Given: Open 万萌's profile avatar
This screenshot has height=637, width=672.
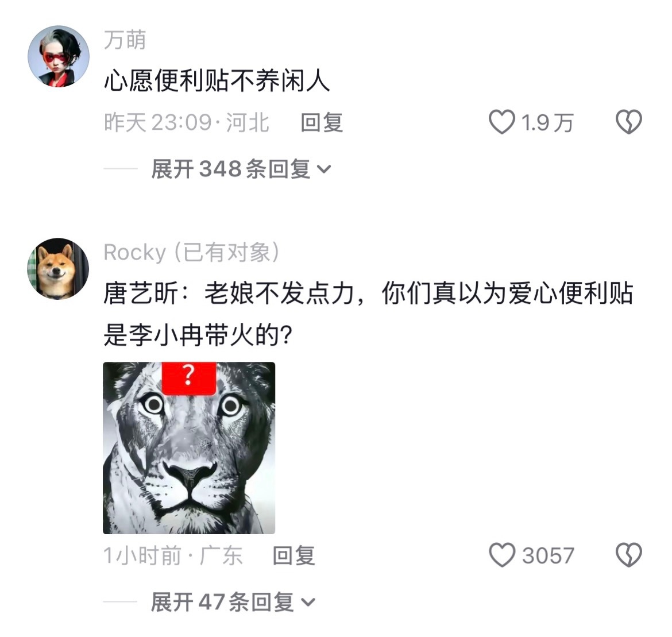Looking at the screenshot, I should pos(59,56).
